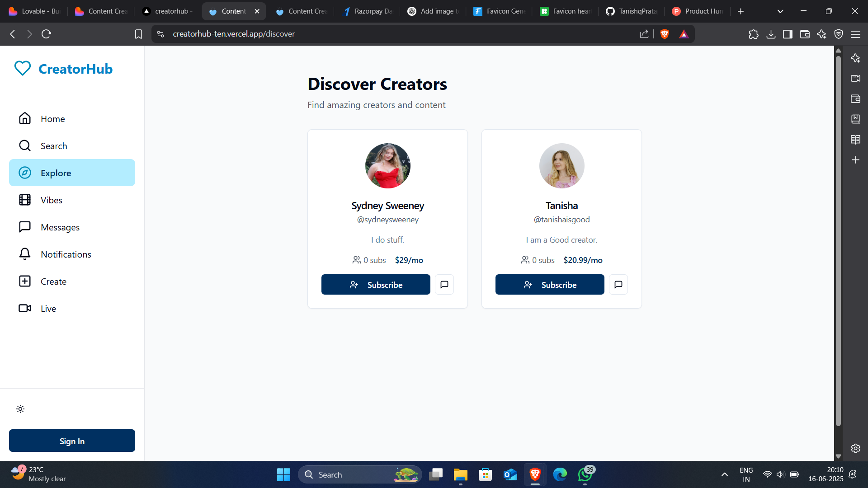Image resolution: width=868 pixels, height=488 pixels.
Task: Toggle Brave Shields in the address bar
Action: click(664, 34)
